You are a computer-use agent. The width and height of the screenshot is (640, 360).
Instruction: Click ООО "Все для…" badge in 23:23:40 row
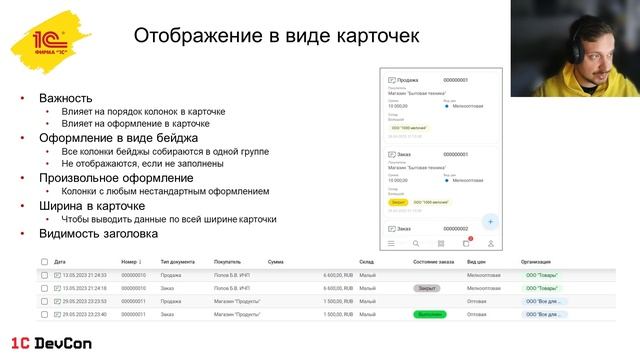[x=544, y=315]
